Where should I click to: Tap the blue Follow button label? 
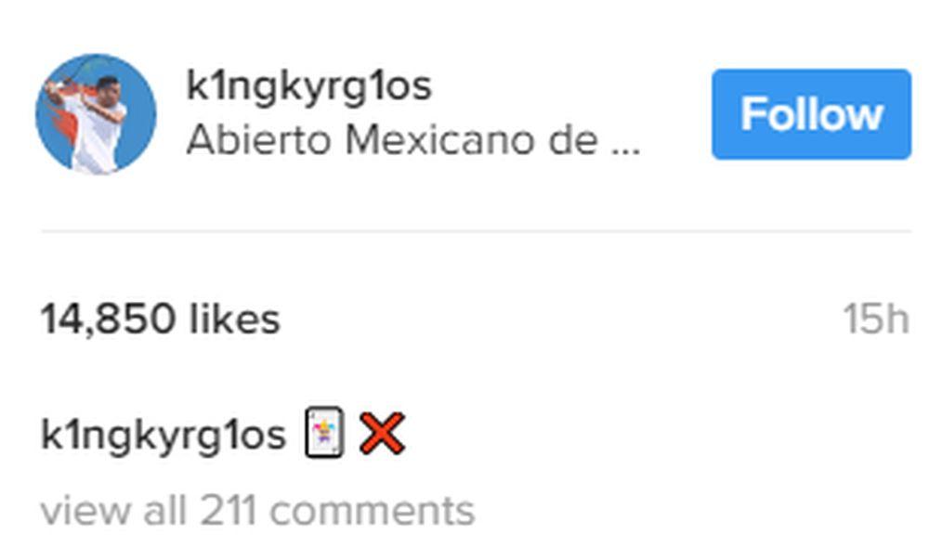point(812,114)
